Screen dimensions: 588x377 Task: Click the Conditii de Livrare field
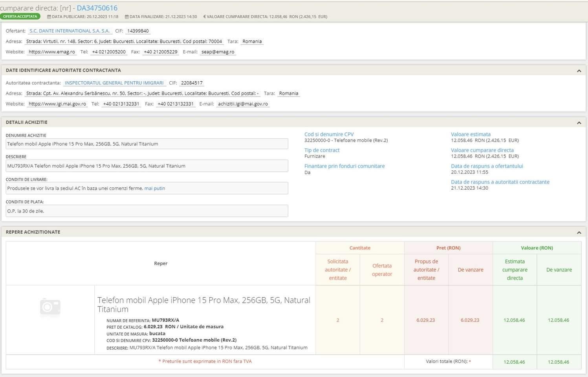[147, 188]
